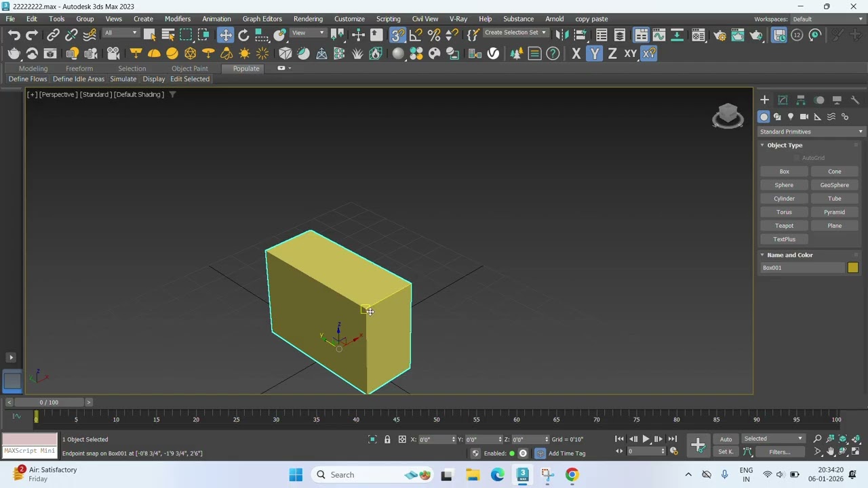Image resolution: width=868 pixels, height=488 pixels.
Task: Constrain to X axis
Action: pyautogui.click(x=576, y=54)
